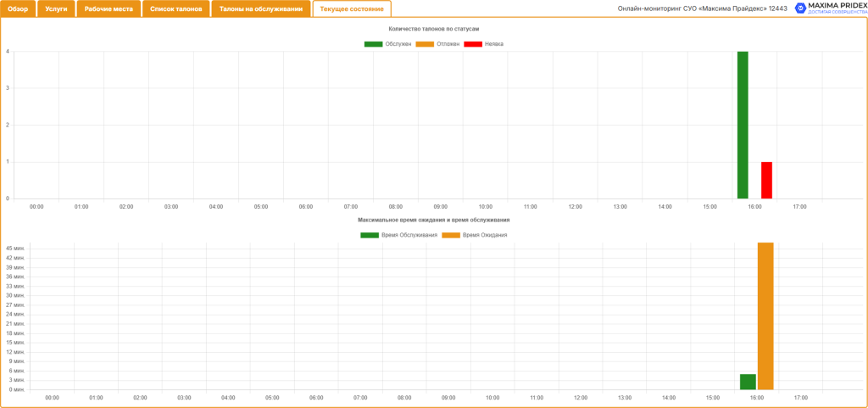Click the Maxima Pridex hexagon logo icon
The image size is (868, 408).
tap(800, 8)
